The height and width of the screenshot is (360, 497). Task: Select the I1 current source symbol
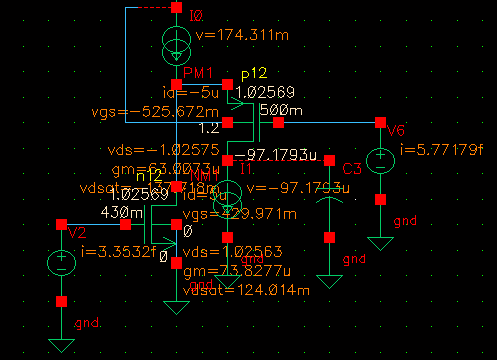pyautogui.click(x=227, y=199)
